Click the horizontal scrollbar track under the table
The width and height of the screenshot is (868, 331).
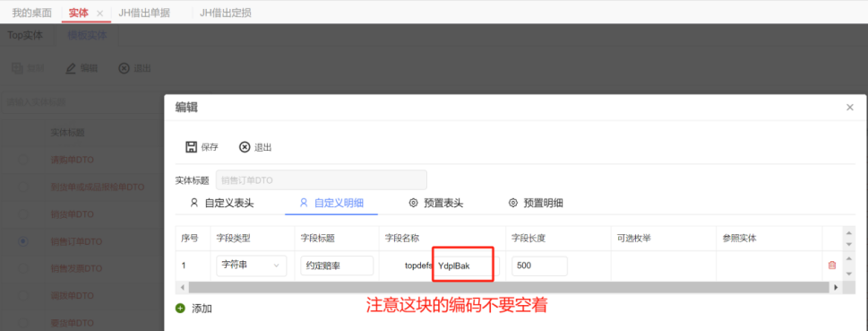pyautogui.click(x=508, y=287)
